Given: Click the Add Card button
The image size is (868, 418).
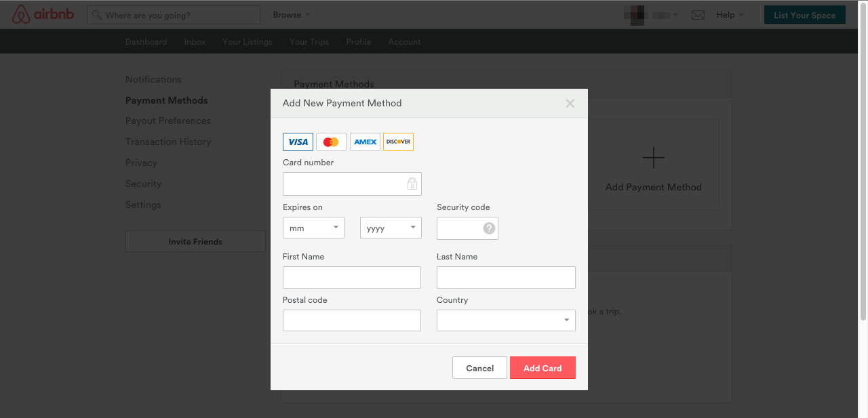Looking at the screenshot, I should (542, 367).
